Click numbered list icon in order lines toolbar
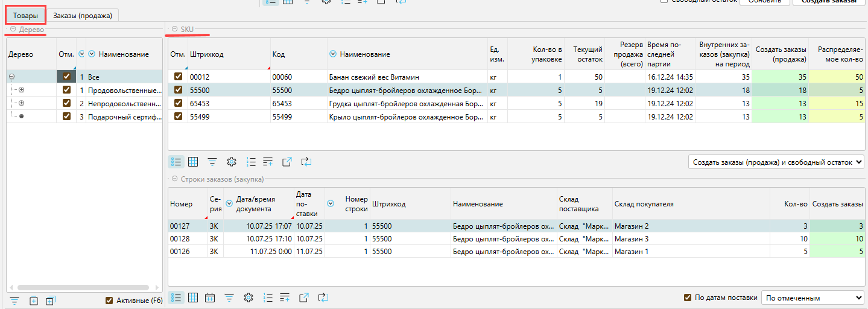868x309 pixels. [x=268, y=298]
